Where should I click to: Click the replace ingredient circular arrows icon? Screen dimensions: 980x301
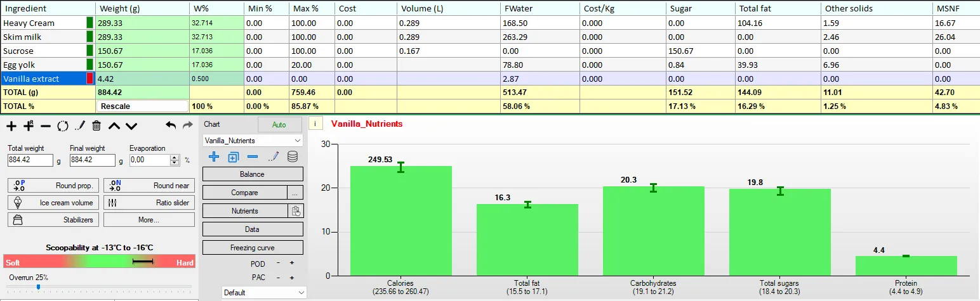coord(62,126)
